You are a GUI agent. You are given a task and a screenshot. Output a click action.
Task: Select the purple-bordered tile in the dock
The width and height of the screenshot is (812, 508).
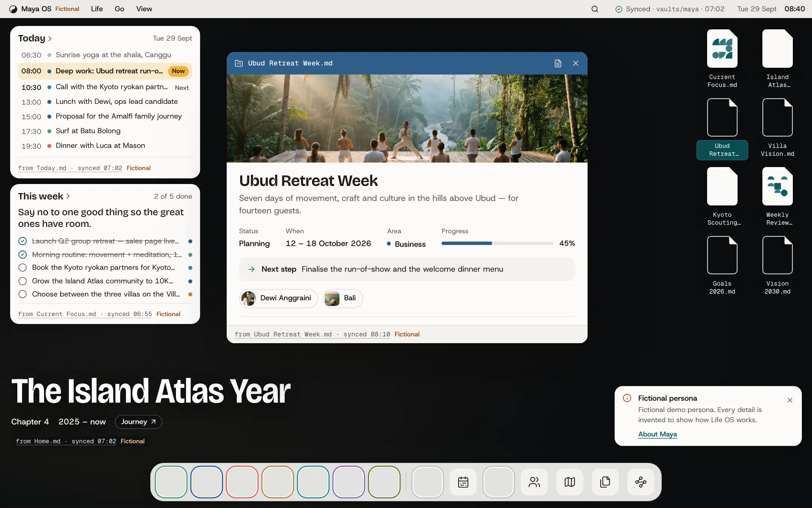click(349, 482)
